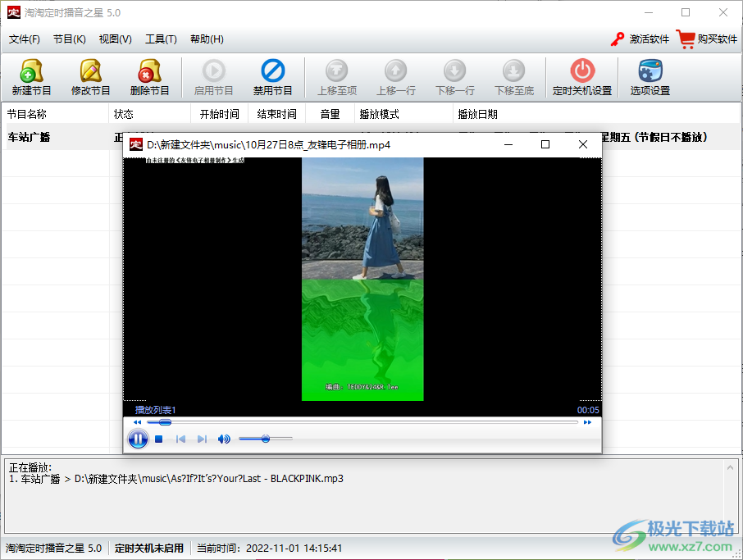
Task: Adjust the player volume slider
Action: point(266,439)
